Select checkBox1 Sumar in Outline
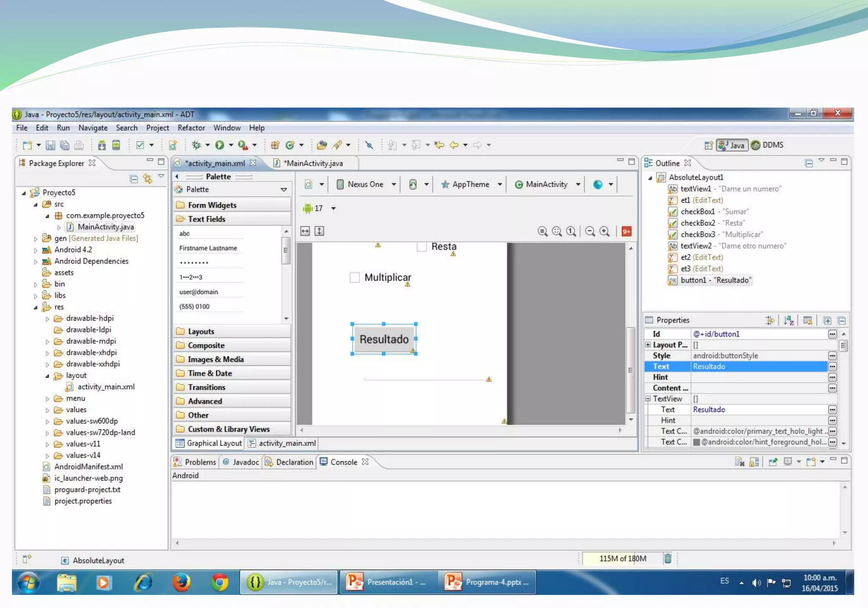This screenshot has height=608, width=868. [x=714, y=211]
